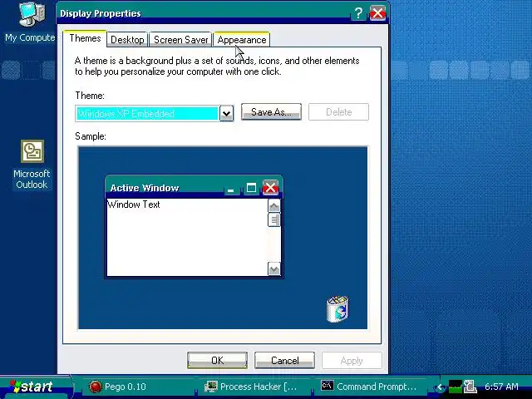This screenshot has height=399, width=532.
Task: Open the Screen Saver tab
Action: [x=180, y=40]
